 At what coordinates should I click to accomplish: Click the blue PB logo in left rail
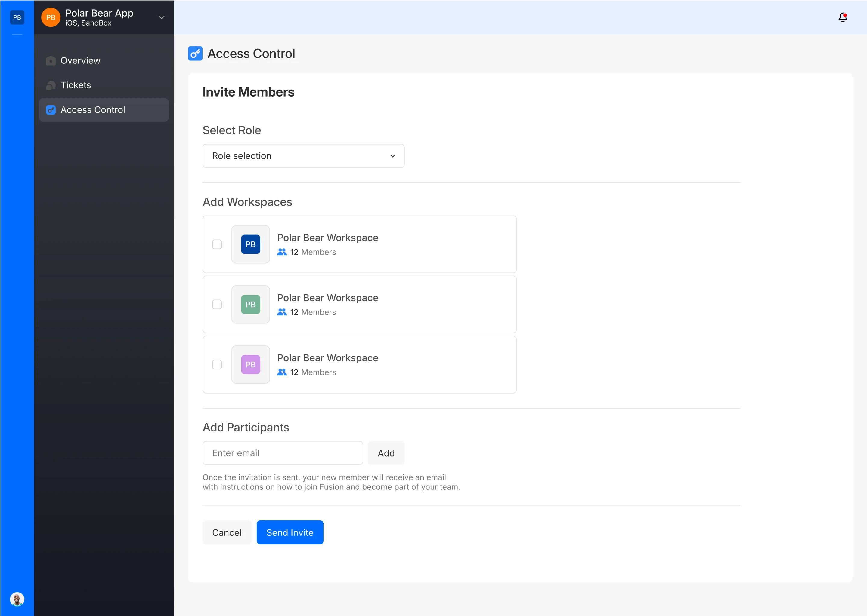[17, 17]
